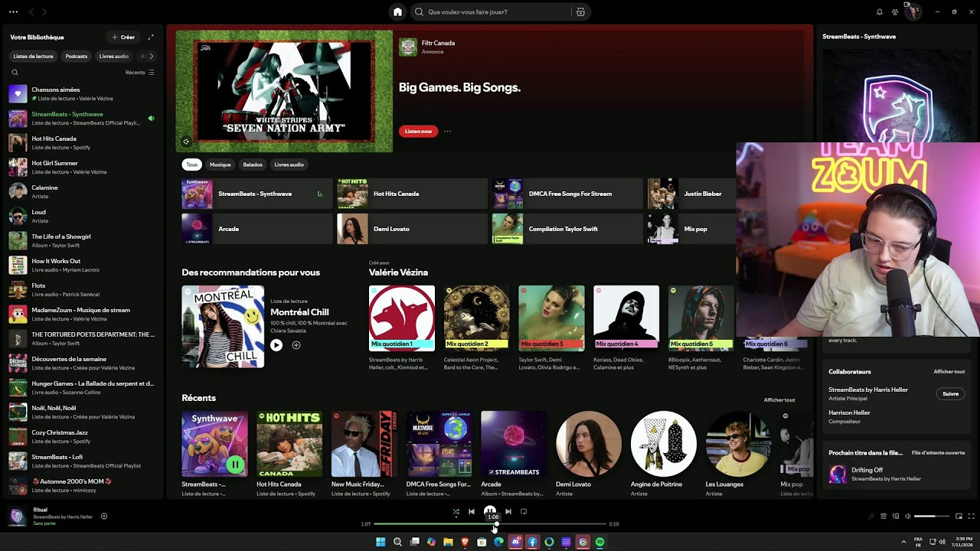The height and width of the screenshot is (551, 980).
Task: Open the Arcade shortcut tile
Action: pyautogui.click(x=256, y=229)
